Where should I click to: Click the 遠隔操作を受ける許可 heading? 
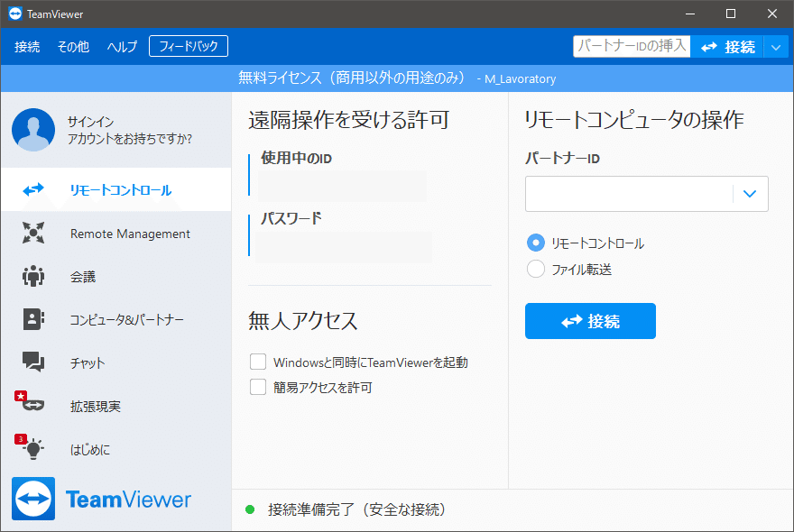(349, 120)
